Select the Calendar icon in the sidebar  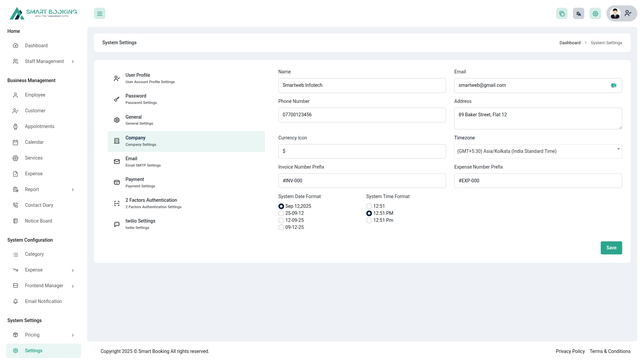click(15, 142)
